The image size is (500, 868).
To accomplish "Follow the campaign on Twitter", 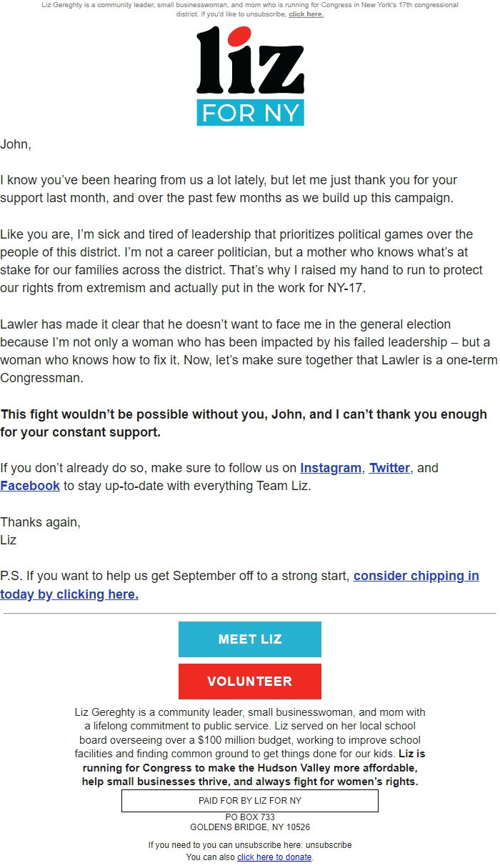I will 389,468.
